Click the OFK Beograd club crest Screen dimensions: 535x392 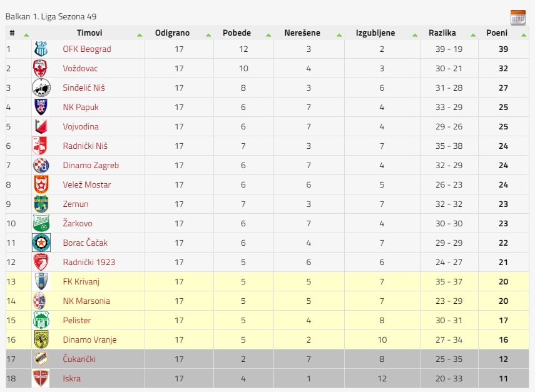[x=41, y=49]
